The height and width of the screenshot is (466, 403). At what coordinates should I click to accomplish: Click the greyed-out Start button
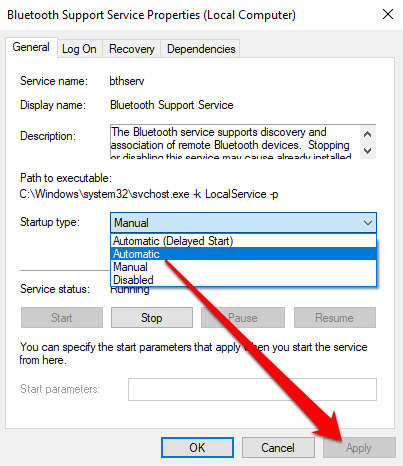(62, 318)
